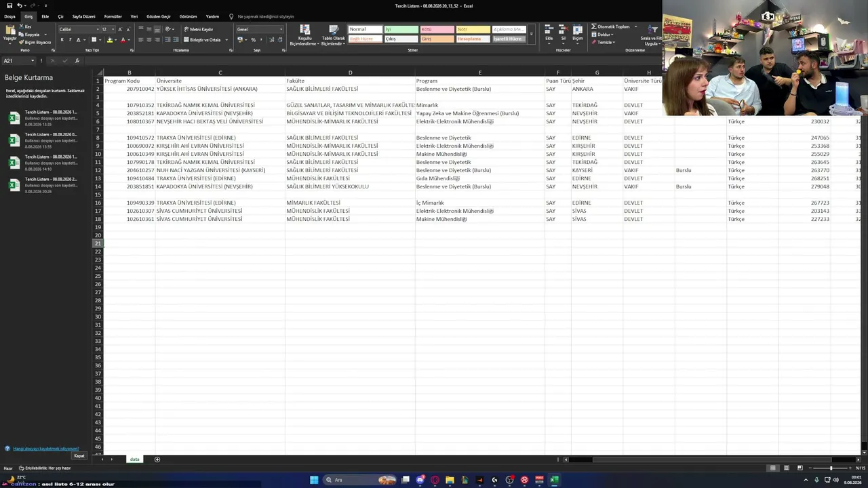The image size is (868, 488).
Task: Cut selection with Kes
Action: click(27, 27)
